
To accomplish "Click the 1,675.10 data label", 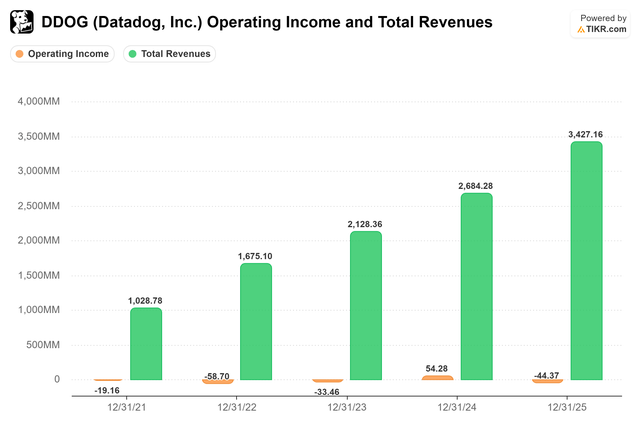I will tap(255, 256).
